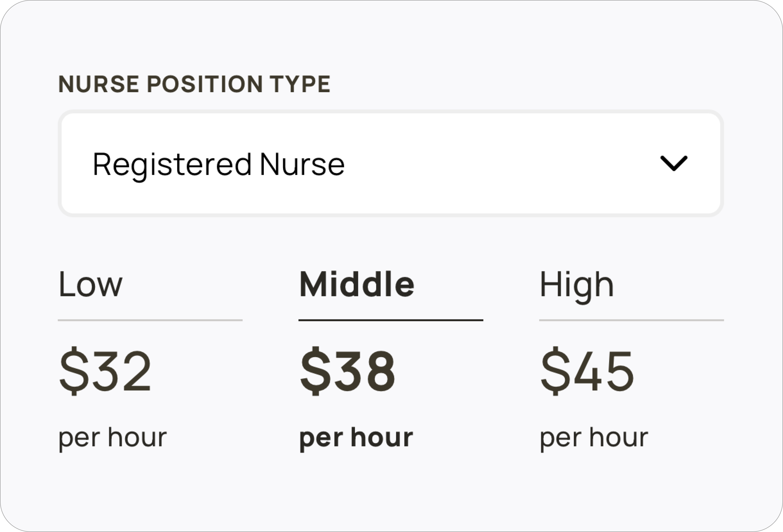783x532 pixels.
Task: Click the dark underline beneath Middle
Action: click(391, 320)
